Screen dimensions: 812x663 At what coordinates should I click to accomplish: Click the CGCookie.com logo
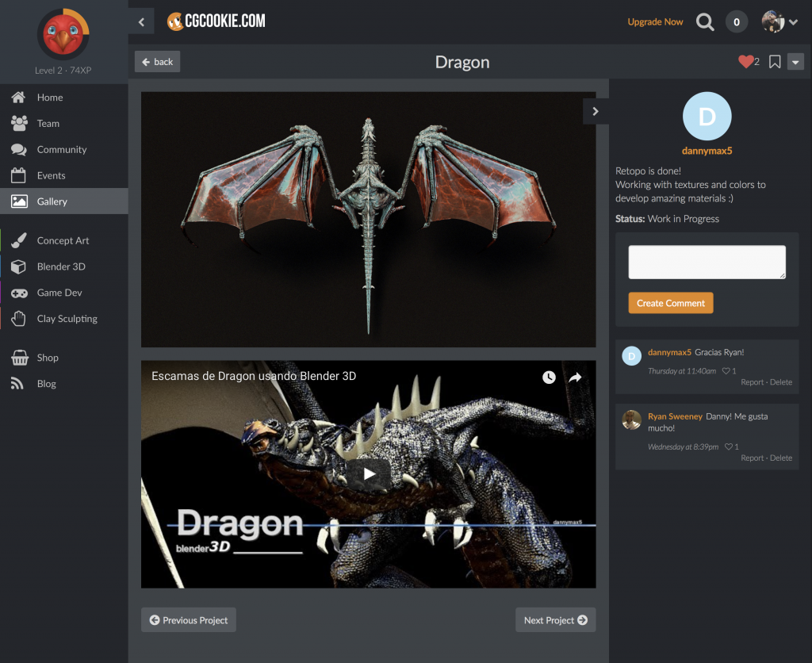click(x=216, y=21)
